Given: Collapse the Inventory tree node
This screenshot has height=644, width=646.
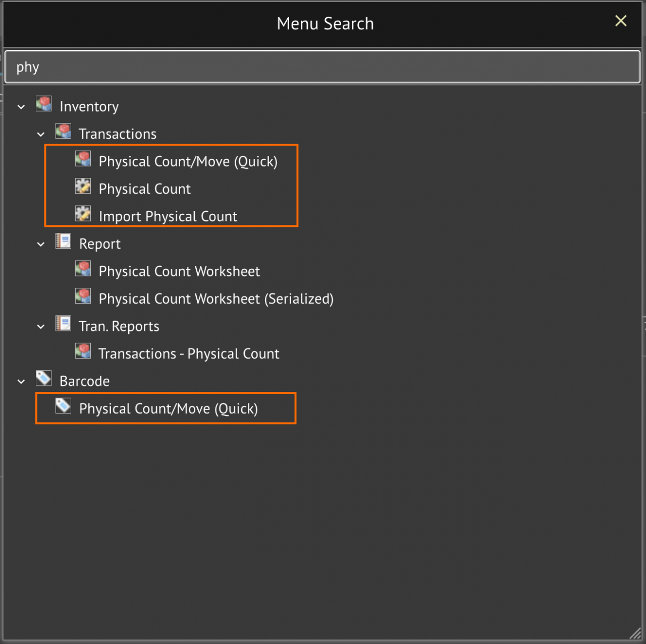Looking at the screenshot, I should pyautogui.click(x=21, y=107).
